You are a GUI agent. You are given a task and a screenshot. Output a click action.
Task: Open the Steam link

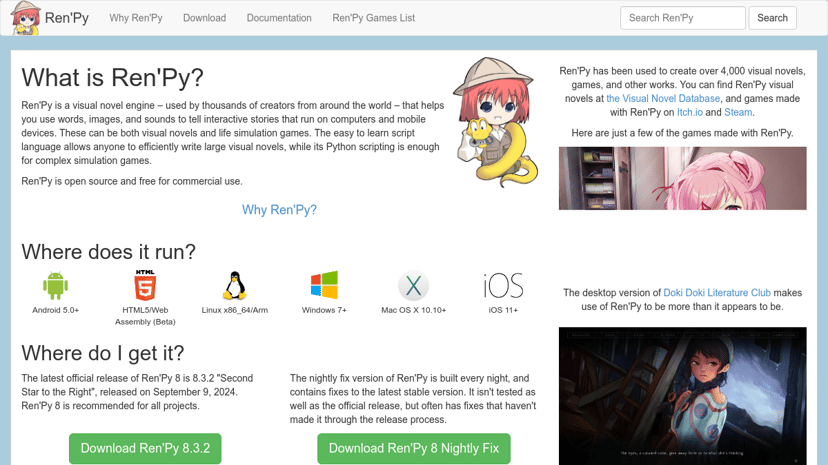tap(738, 112)
